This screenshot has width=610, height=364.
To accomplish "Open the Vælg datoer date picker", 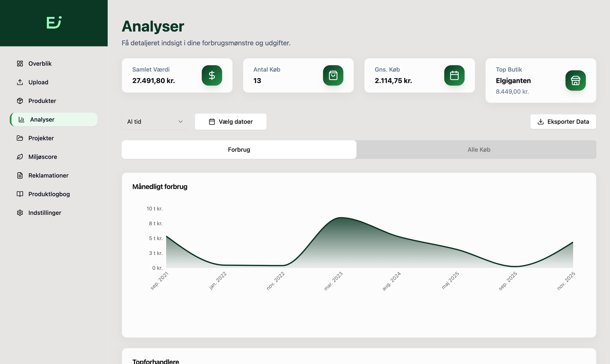I will point(231,122).
